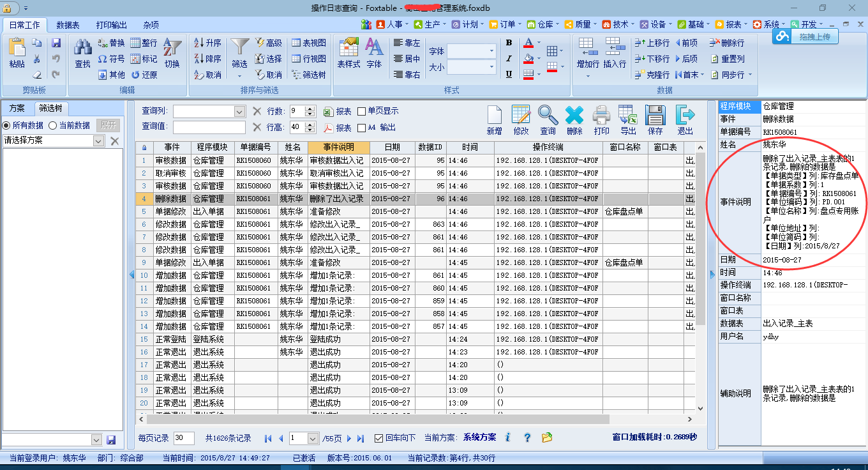Click the 展开 button

pos(108,125)
